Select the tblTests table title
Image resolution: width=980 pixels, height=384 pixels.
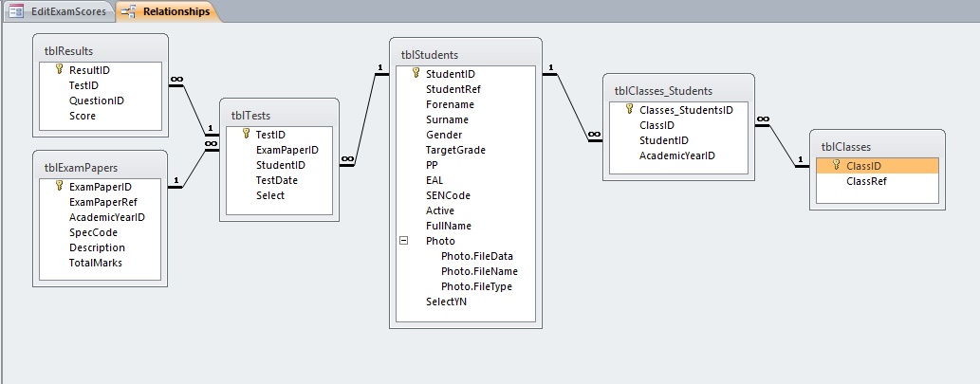[x=250, y=116]
